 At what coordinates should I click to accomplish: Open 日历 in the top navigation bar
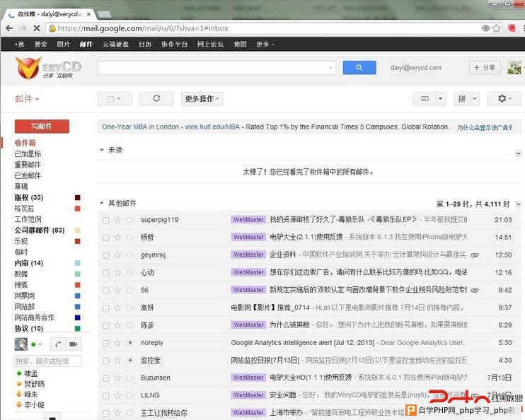tap(145, 44)
